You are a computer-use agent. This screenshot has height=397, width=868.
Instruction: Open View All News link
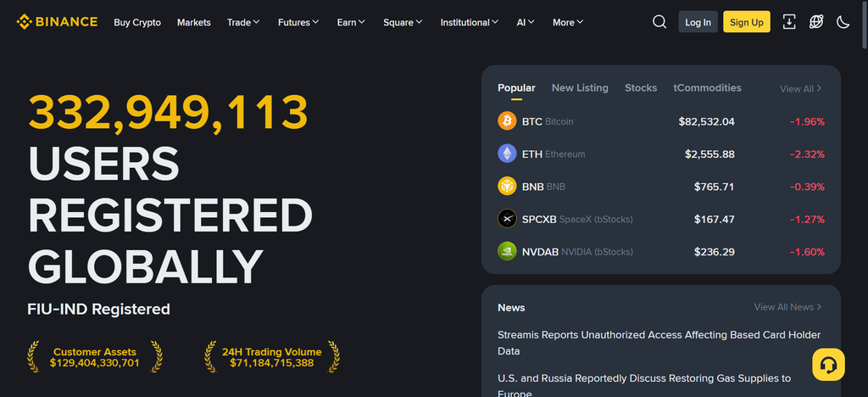787,307
